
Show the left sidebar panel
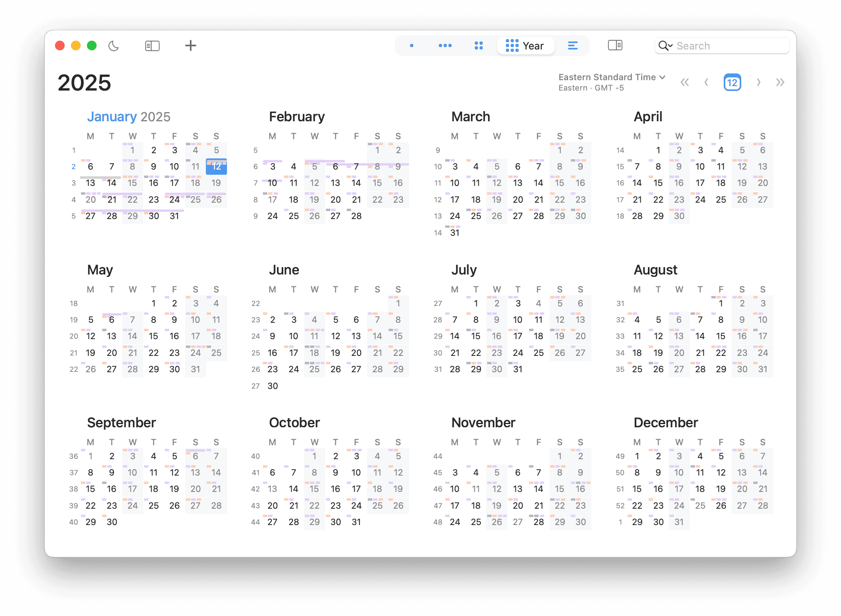click(152, 46)
